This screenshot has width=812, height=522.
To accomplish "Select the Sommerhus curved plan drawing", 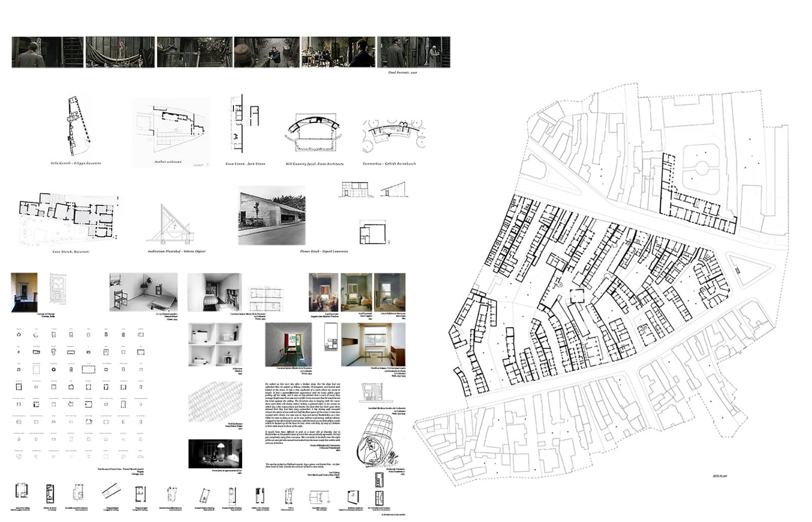I will tap(394, 135).
